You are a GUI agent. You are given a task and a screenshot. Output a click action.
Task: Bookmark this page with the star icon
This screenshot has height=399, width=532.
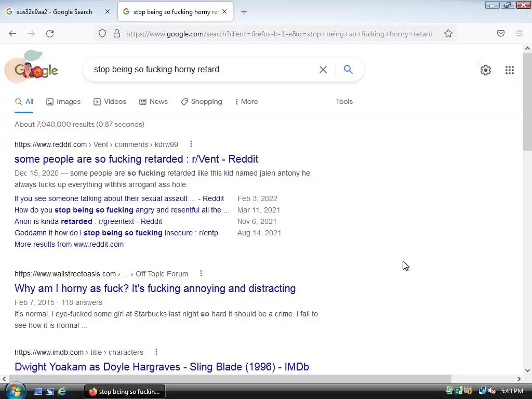[x=448, y=34]
